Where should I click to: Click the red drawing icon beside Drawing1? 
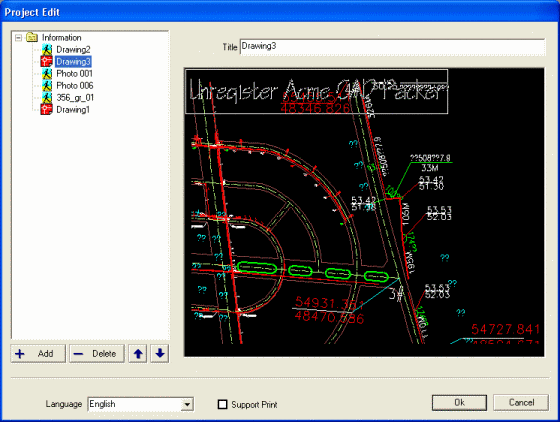click(46, 109)
